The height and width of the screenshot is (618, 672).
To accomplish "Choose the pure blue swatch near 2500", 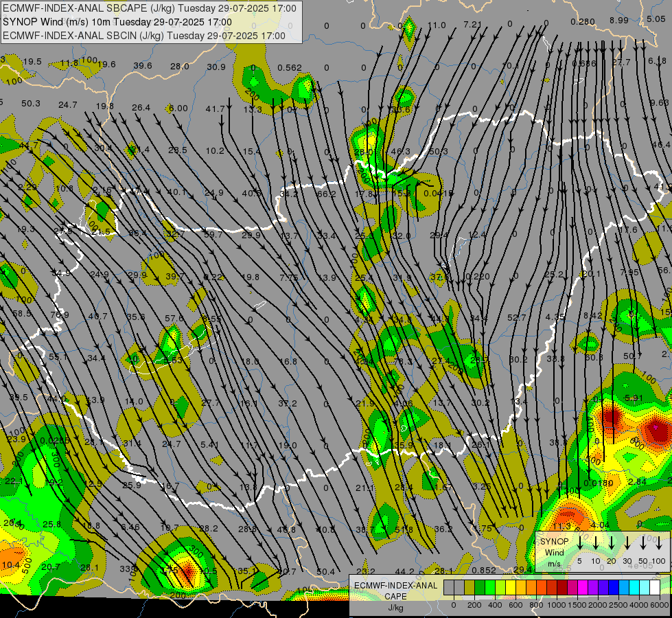I will [x=613, y=587].
